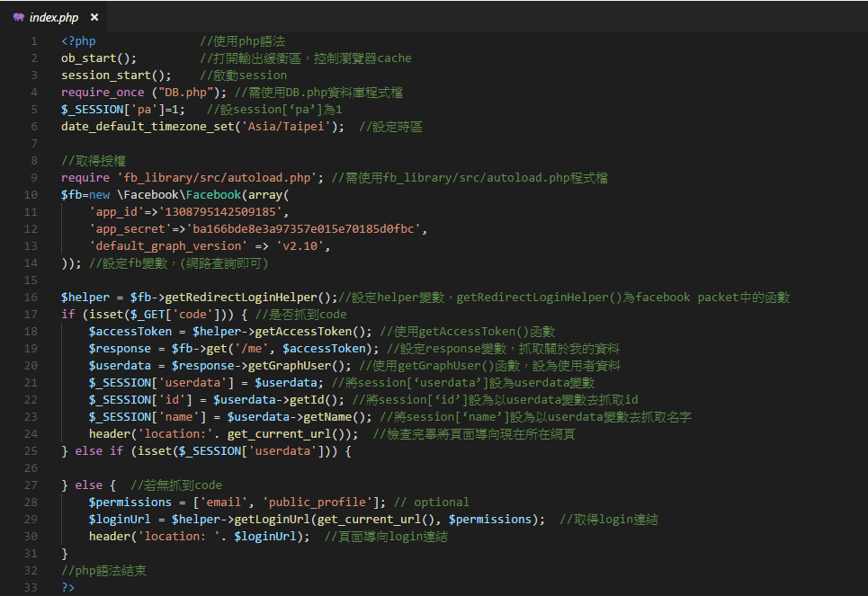
Task: Click the 'ba166bde8e3a97357e015e70185d0fbc' value
Action: pos(303,229)
